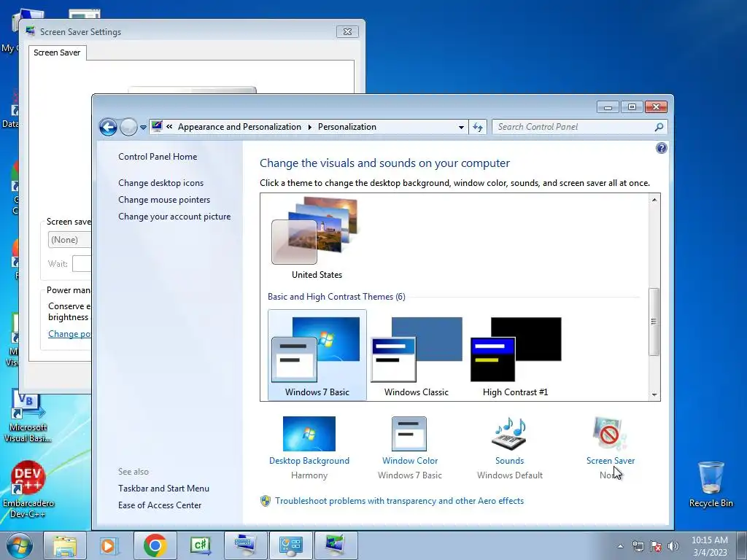Viewport: 747px width, 560px height.
Task: Expand the address bar history dropdown
Action: 461,127
